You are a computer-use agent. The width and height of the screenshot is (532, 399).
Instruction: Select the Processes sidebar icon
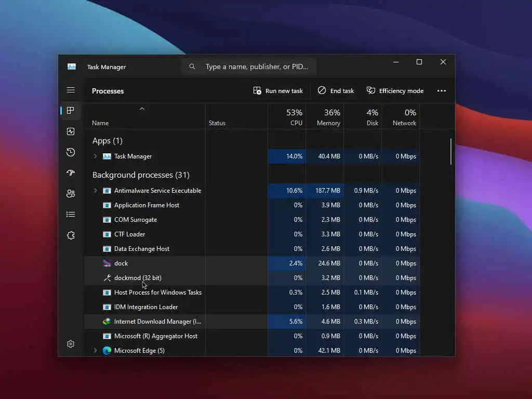[71, 110]
